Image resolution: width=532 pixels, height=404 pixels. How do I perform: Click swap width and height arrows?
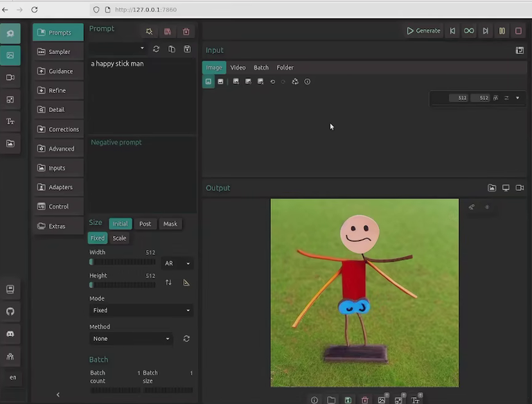(168, 283)
